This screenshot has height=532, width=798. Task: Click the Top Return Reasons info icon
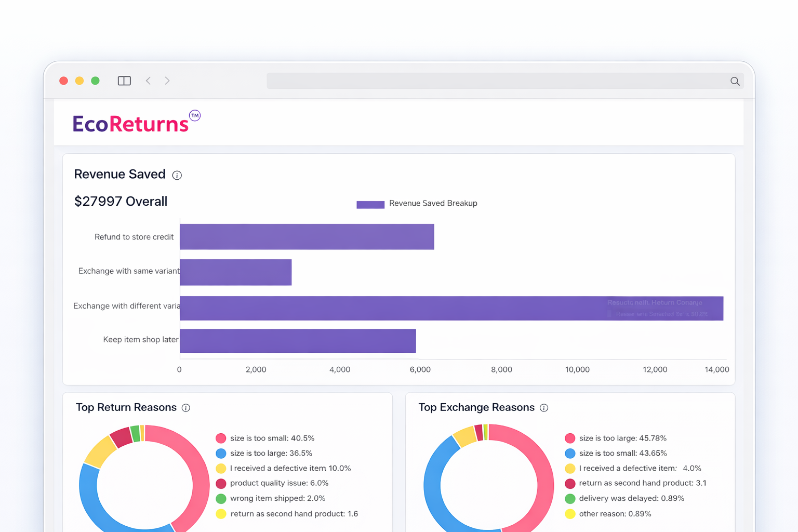point(186,408)
